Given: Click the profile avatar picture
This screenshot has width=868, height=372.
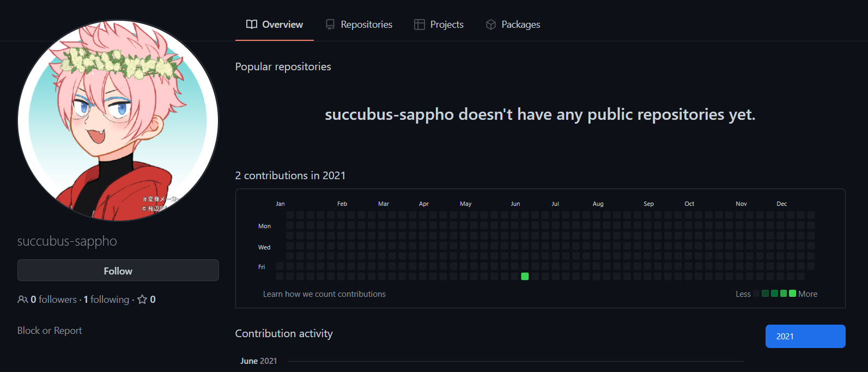Looking at the screenshot, I should pyautogui.click(x=118, y=120).
